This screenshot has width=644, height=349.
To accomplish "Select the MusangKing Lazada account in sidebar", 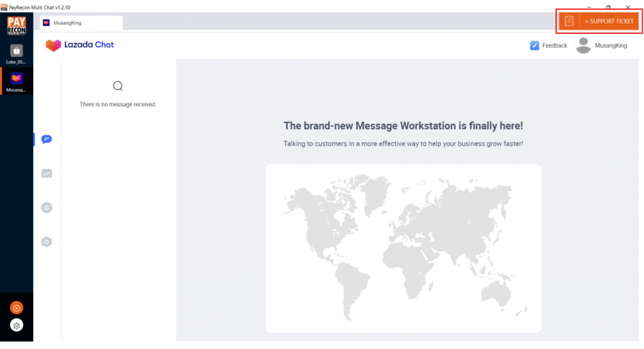I will (16, 82).
